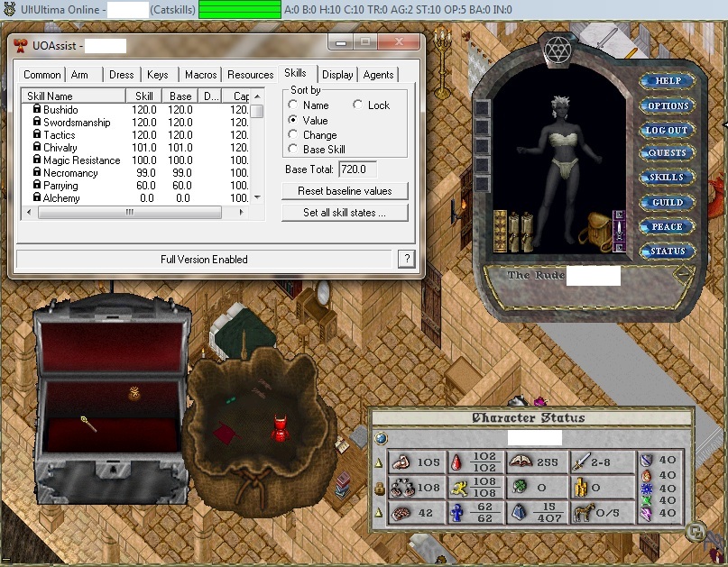Screen dimensions: 728x567
Task: Click the skill list scroll-down arrow
Action: point(257,197)
